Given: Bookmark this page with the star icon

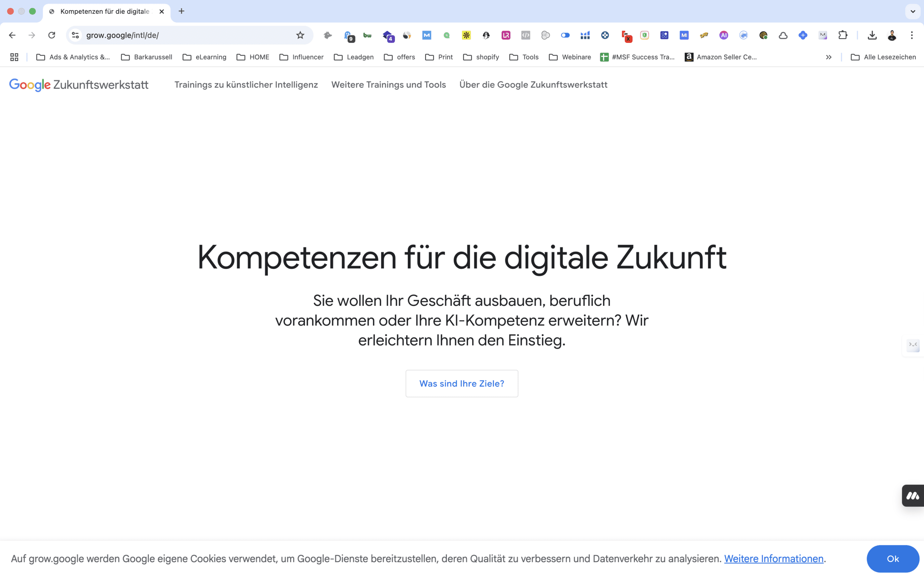Looking at the screenshot, I should 300,35.
